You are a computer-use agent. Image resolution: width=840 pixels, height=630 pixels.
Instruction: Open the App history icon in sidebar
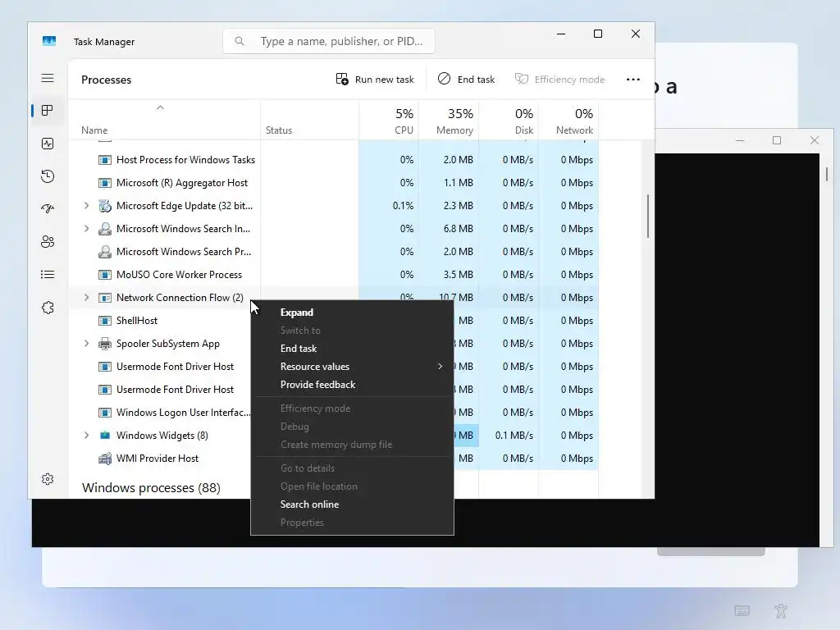[48, 176]
